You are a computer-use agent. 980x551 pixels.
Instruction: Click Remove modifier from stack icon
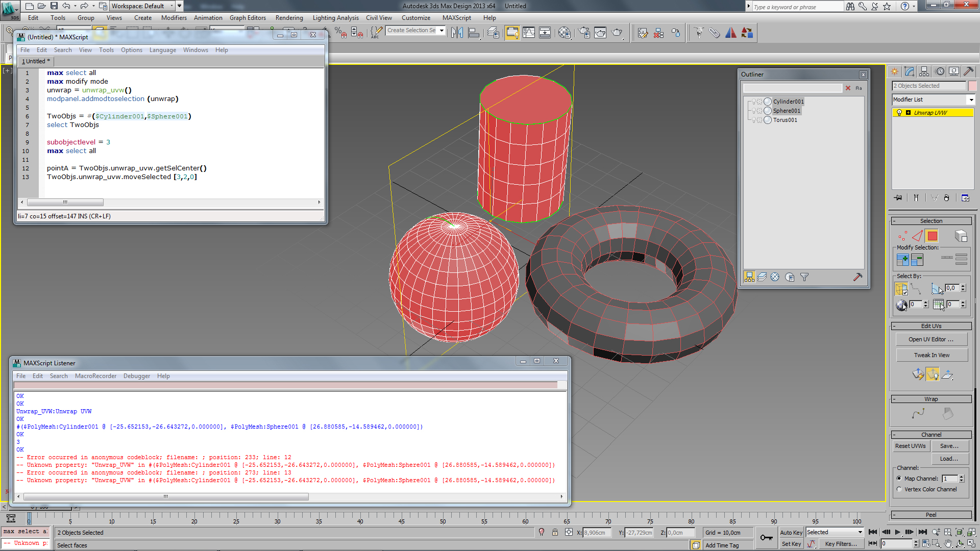[x=947, y=198]
